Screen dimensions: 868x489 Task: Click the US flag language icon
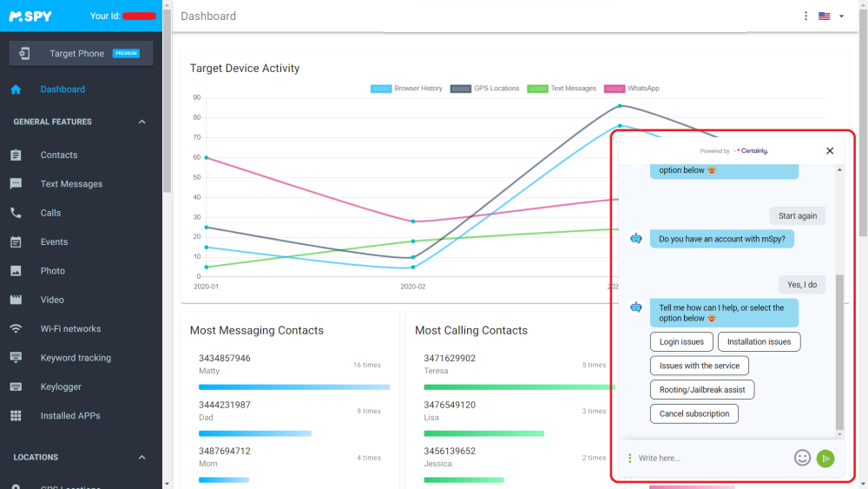825,16
